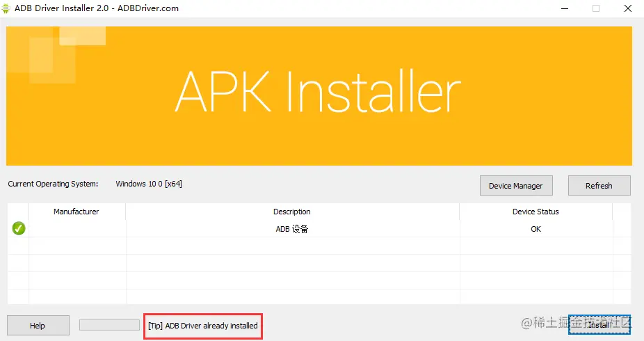Refresh the device list
The image size is (644, 341).
(x=599, y=186)
